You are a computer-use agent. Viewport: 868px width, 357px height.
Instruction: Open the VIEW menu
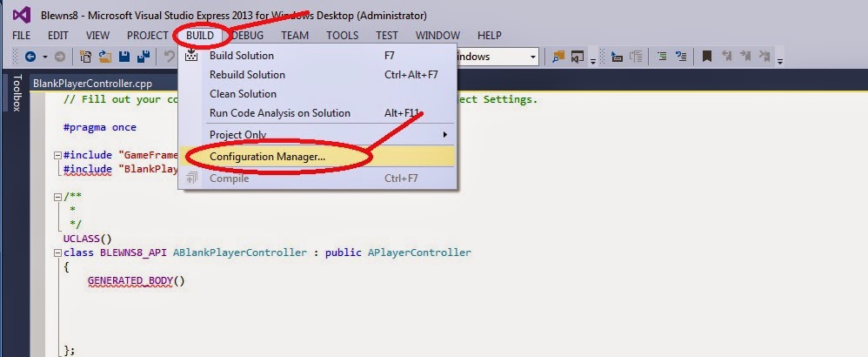click(x=97, y=36)
